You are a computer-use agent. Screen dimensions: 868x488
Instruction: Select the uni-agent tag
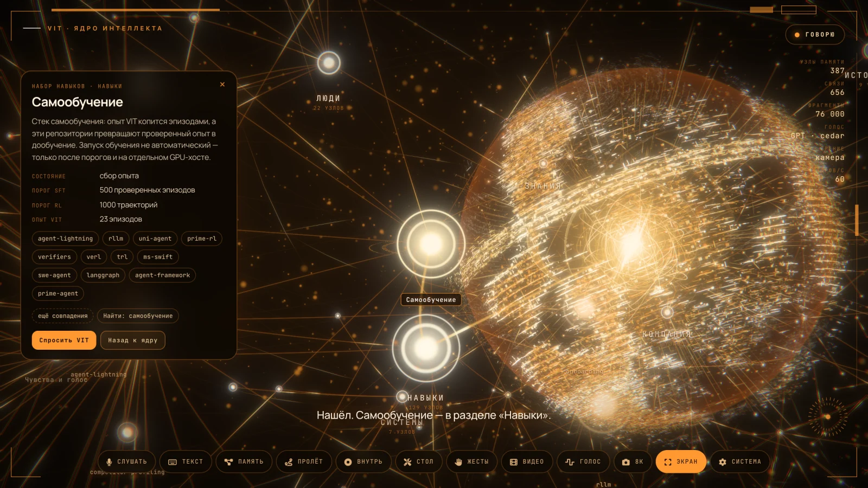coord(155,239)
